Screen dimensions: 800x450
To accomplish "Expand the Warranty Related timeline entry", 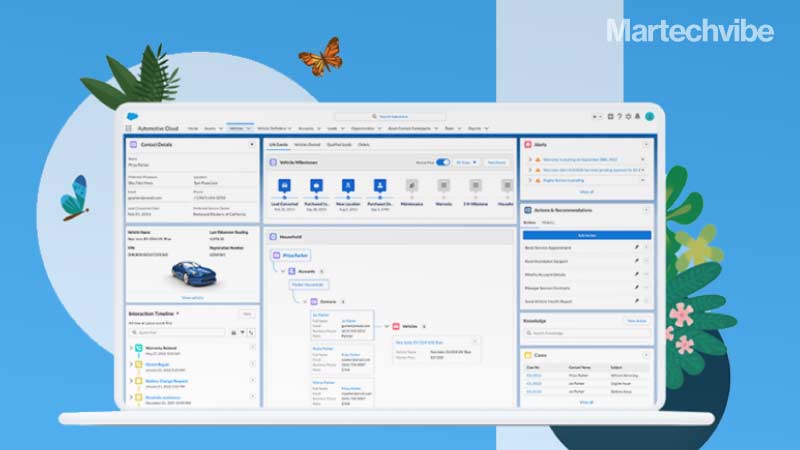I will [131, 348].
